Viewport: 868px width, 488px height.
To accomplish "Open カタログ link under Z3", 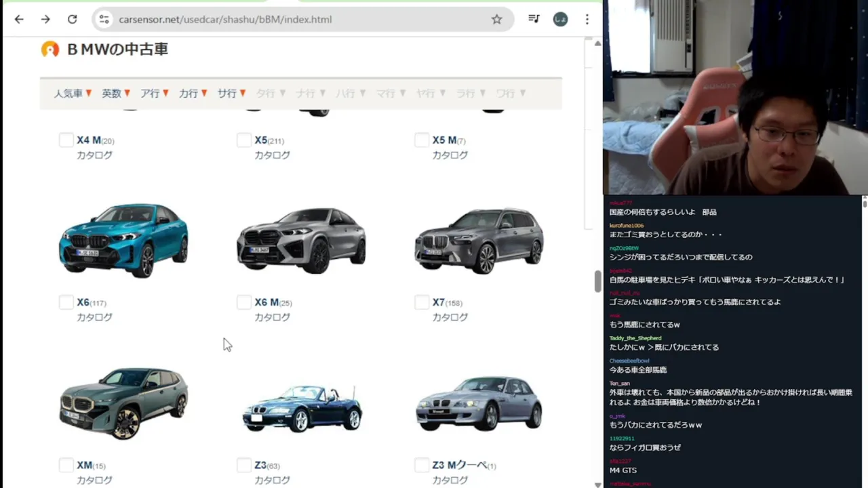I will coord(272,480).
